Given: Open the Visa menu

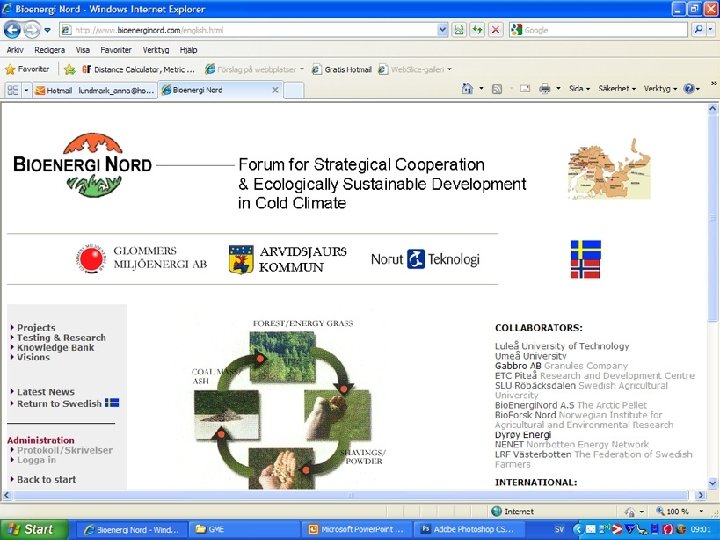Looking at the screenshot, I should (x=83, y=50).
